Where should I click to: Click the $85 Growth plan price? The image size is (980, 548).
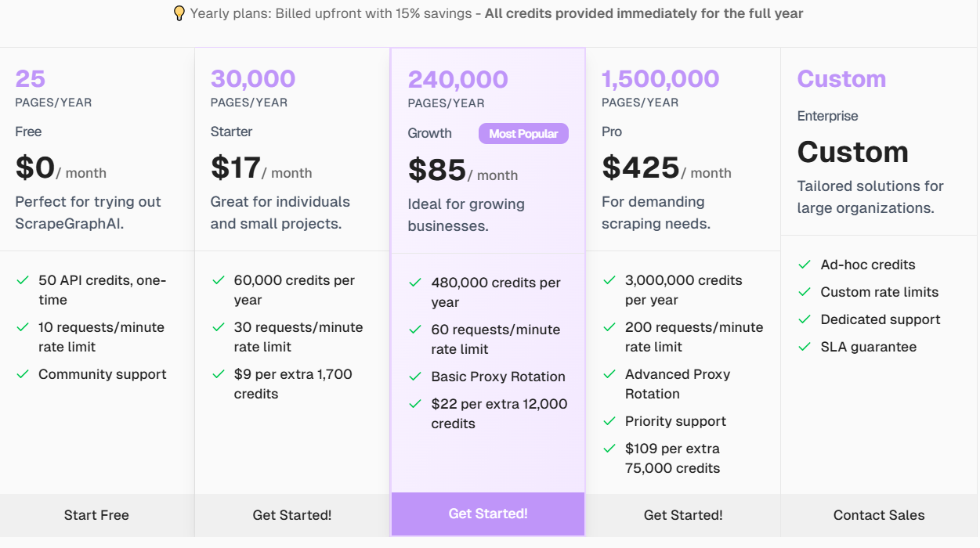tap(437, 171)
